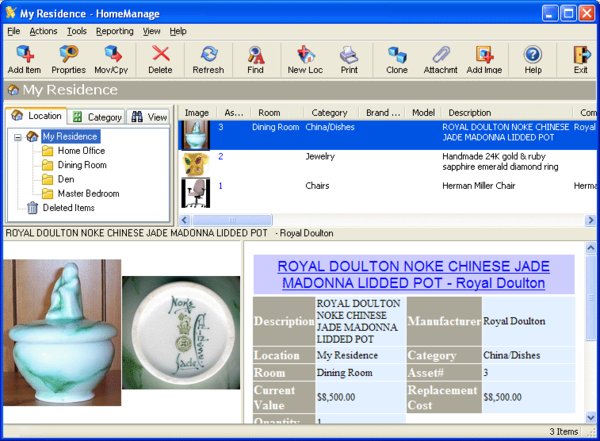Switch to the Category tab

coord(98,117)
